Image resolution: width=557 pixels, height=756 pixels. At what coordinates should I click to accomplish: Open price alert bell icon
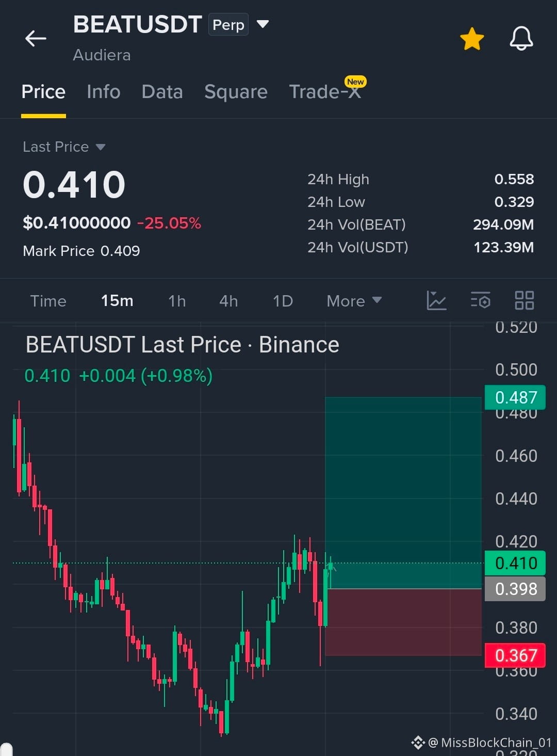tap(521, 38)
